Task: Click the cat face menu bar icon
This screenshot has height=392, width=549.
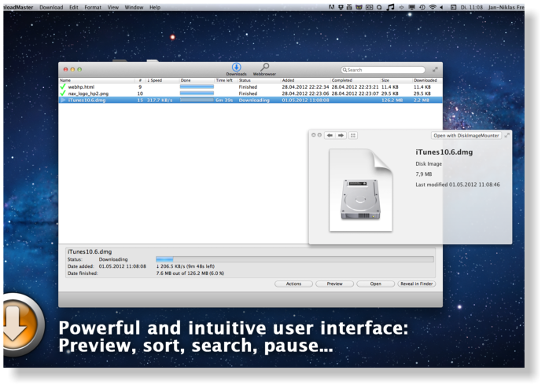Action: [x=359, y=7]
